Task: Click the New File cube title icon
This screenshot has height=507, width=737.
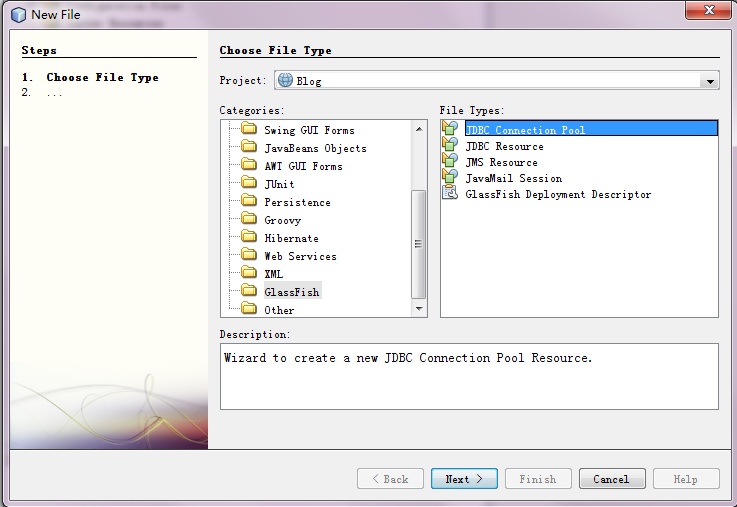Action: coord(18,15)
